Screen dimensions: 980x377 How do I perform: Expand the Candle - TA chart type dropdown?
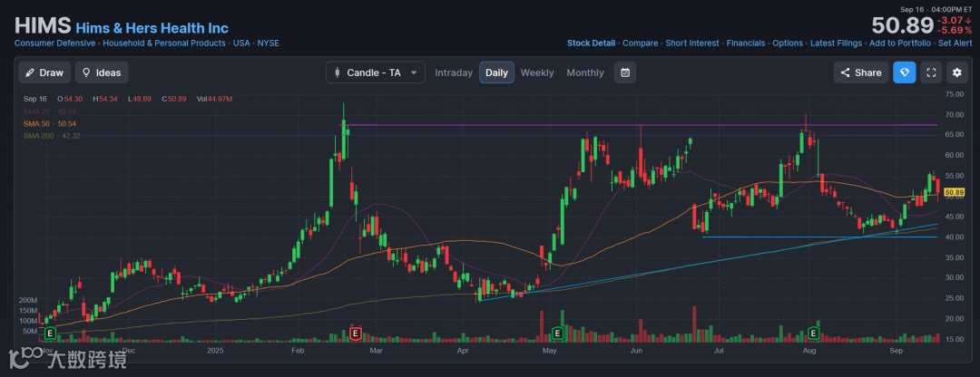point(376,72)
